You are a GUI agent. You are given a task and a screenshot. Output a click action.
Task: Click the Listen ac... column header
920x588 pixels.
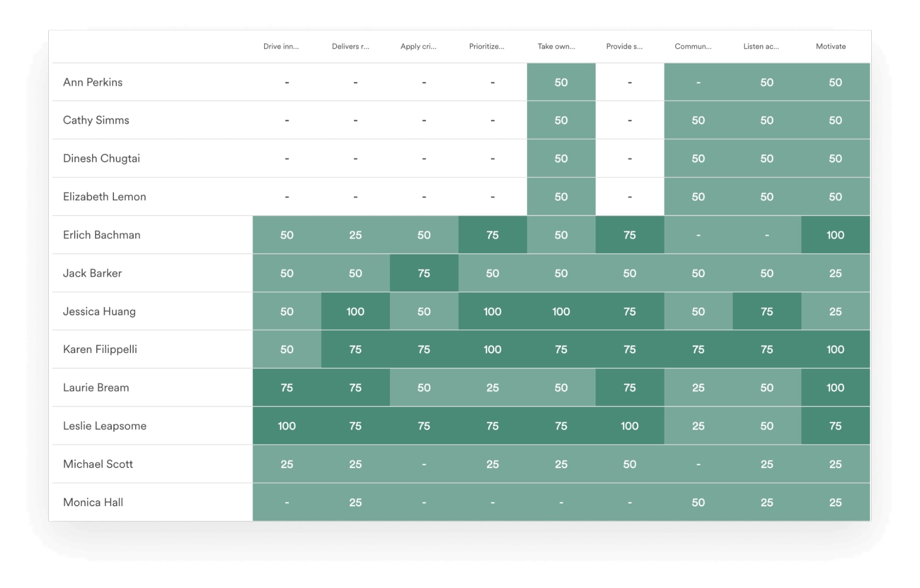[761, 46]
